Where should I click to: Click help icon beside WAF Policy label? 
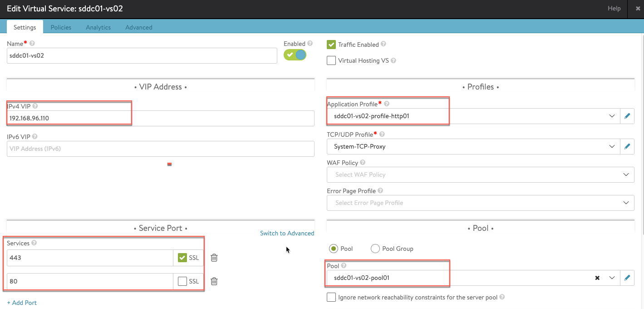tap(362, 163)
